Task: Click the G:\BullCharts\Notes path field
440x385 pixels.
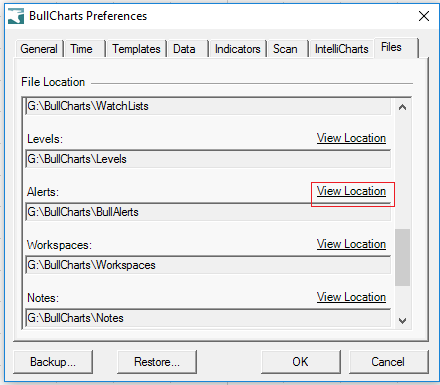Action: pyautogui.click(x=208, y=318)
